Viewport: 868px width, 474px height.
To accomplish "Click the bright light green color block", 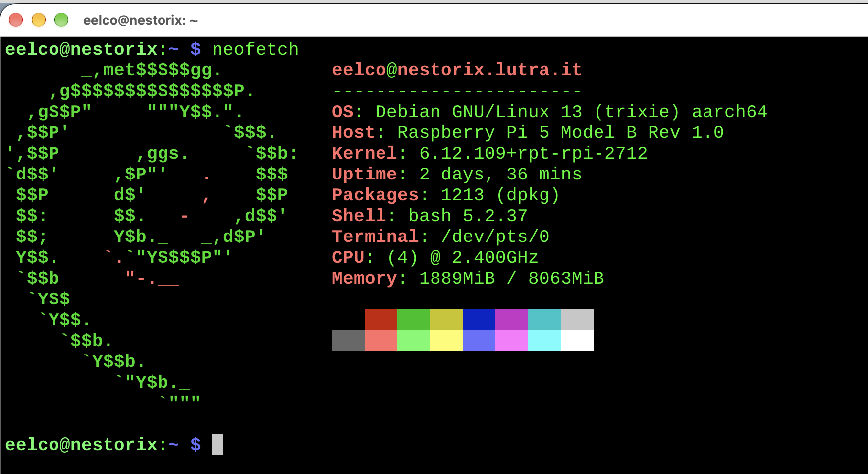I will 414,341.
